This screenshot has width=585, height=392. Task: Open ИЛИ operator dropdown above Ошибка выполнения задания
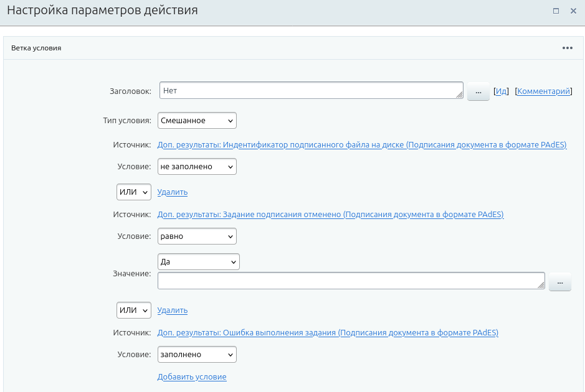click(134, 310)
